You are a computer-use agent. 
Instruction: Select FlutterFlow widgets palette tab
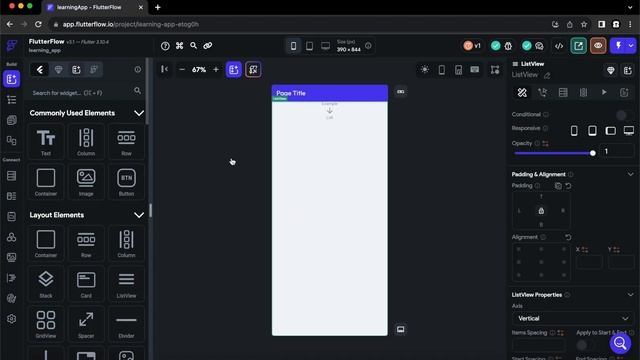40,70
